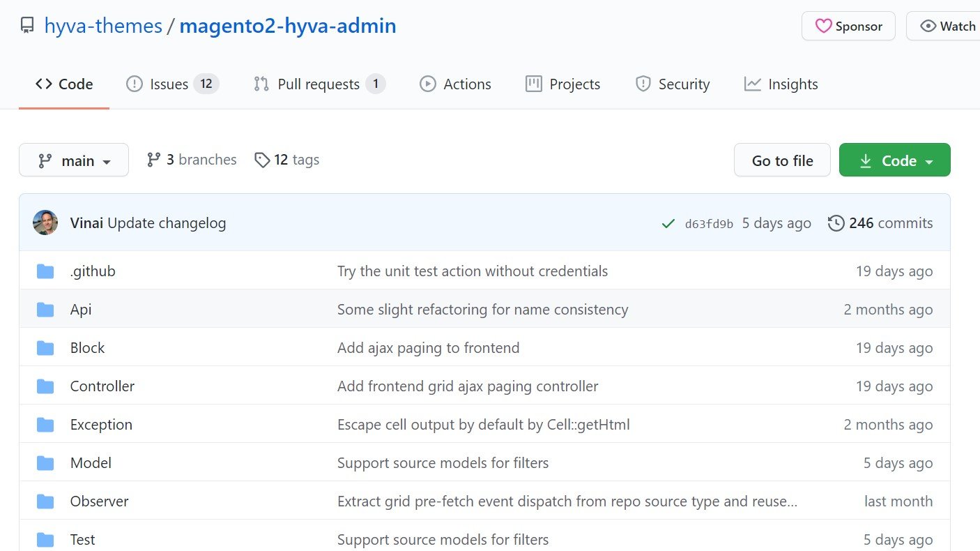Switch to the Actions tab

(455, 84)
